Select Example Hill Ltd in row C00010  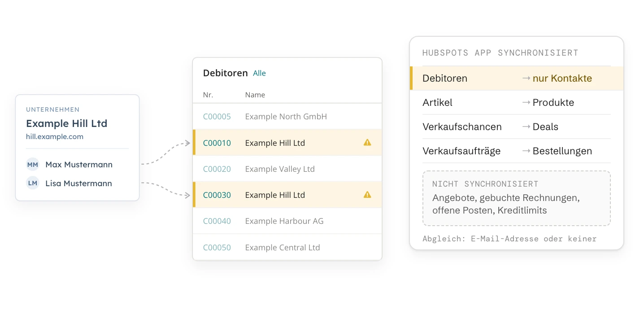click(275, 143)
